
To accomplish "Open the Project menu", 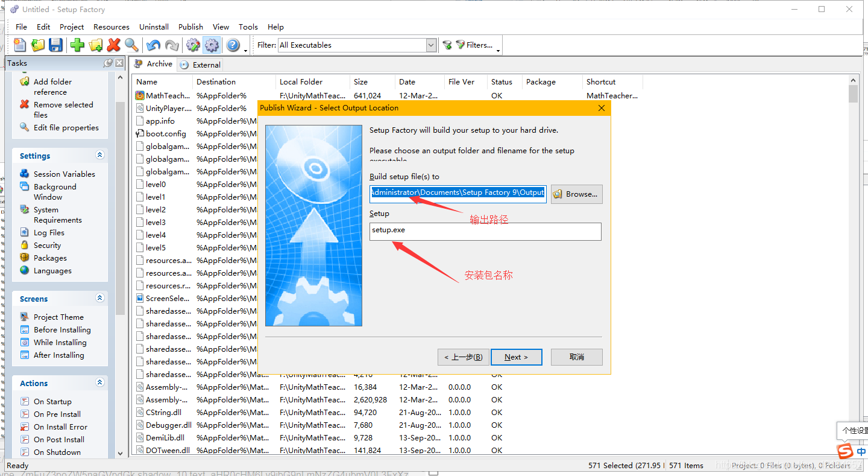I will point(72,27).
